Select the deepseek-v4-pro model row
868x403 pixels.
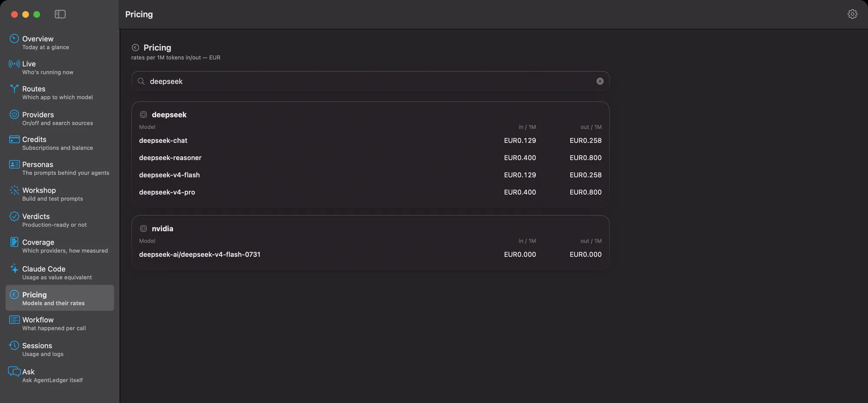pyautogui.click(x=370, y=192)
